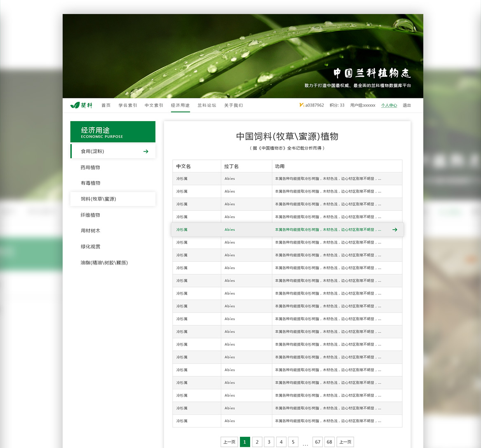This screenshot has width=481, height=448.
Task: Go to 首页 in the navigation bar
Action: click(106, 105)
